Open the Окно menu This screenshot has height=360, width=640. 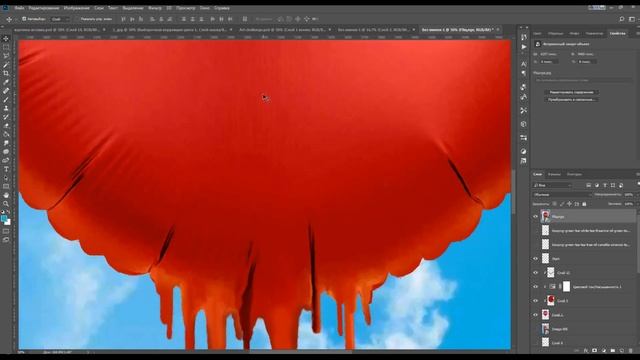pyautogui.click(x=205, y=8)
